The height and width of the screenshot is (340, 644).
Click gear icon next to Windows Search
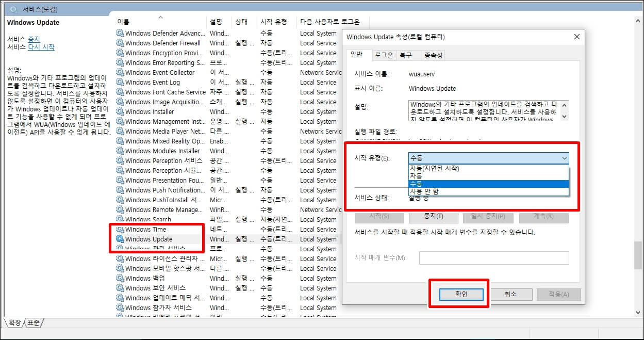point(120,220)
